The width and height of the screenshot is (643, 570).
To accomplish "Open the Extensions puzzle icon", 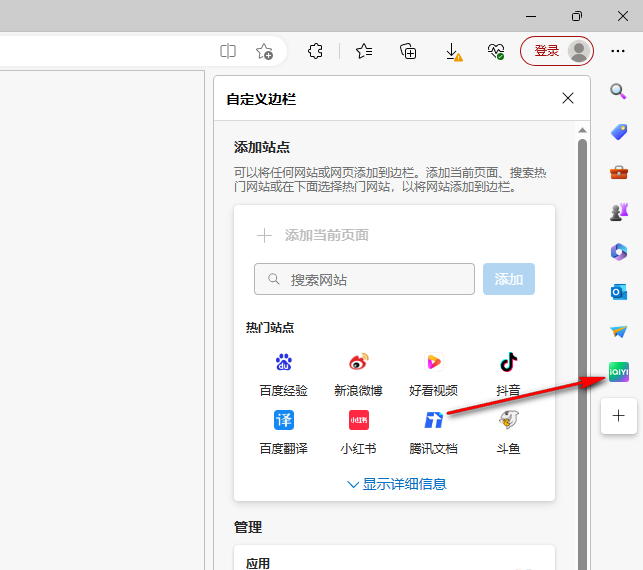I will click(x=315, y=51).
